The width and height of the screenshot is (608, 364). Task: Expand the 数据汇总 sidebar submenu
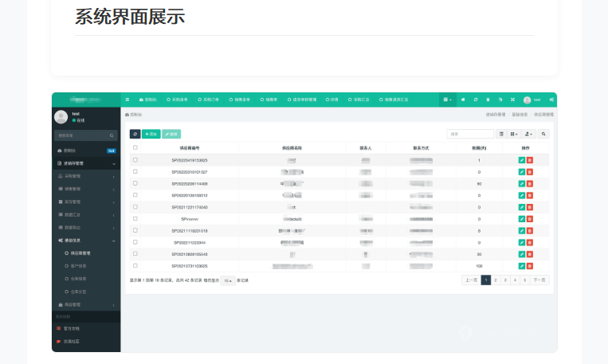coord(86,215)
